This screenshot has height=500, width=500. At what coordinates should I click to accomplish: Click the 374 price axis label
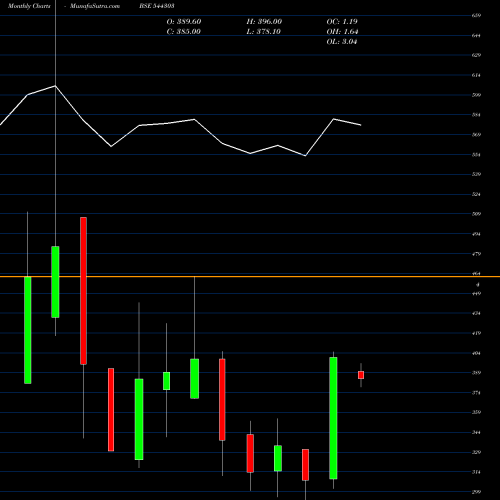[x=476, y=393]
